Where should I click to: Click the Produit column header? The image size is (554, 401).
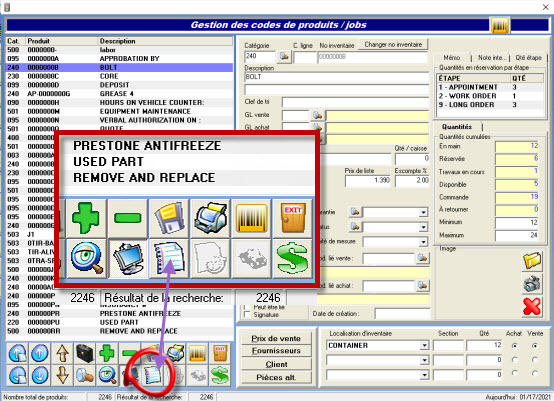pyautogui.click(x=62, y=41)
